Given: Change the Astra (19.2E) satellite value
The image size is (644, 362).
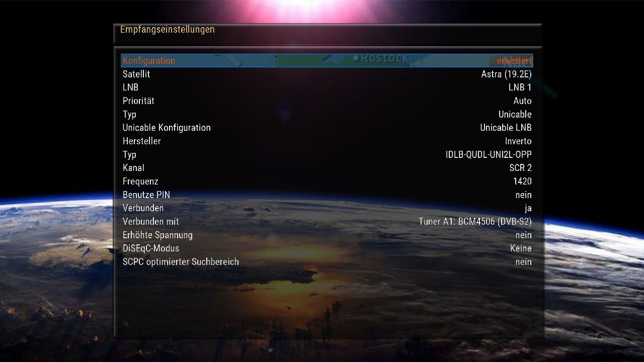Looking at the screenshot, I should (506, 74).
